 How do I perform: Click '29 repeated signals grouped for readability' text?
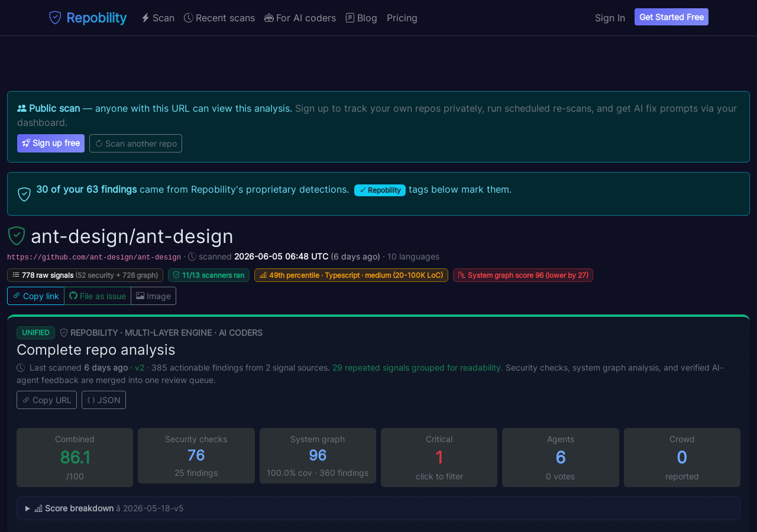tap(418, 368)
